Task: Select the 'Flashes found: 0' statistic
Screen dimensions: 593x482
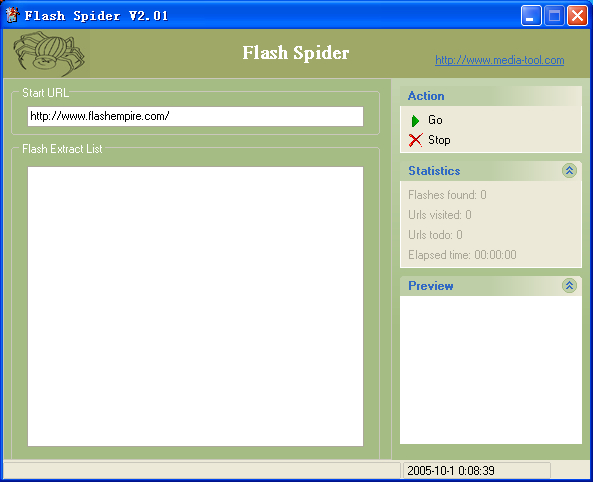Action: [447, 195]
